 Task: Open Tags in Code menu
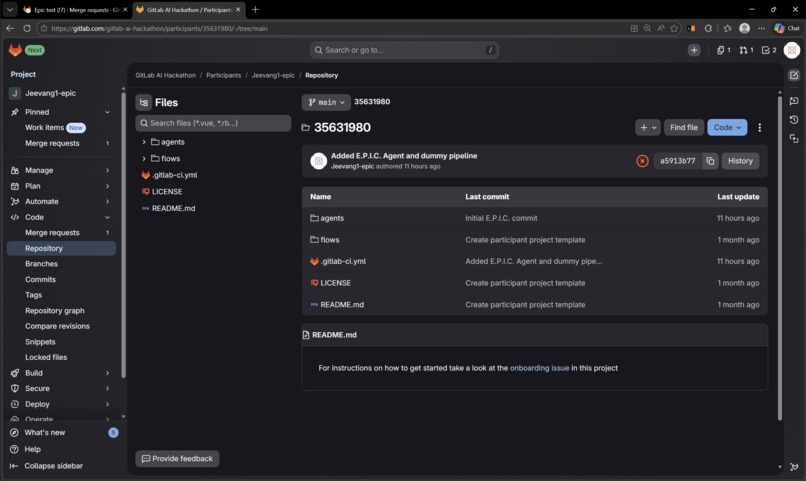point(33,295)
